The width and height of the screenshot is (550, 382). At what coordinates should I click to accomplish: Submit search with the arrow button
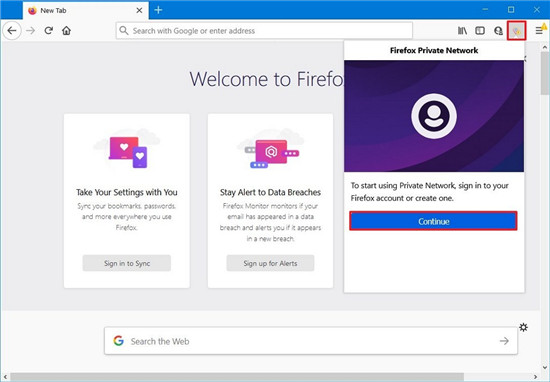click(504, 341)
